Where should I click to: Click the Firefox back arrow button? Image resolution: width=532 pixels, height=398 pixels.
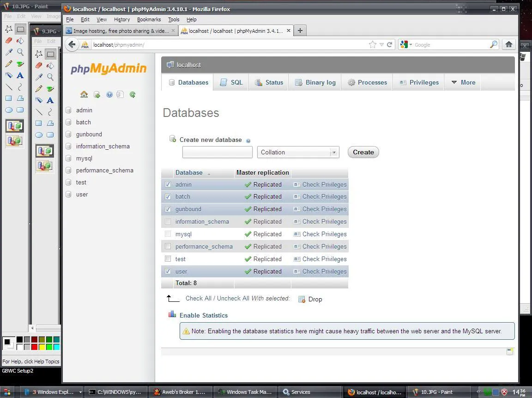pyautogui.click(x=72, y=44)
